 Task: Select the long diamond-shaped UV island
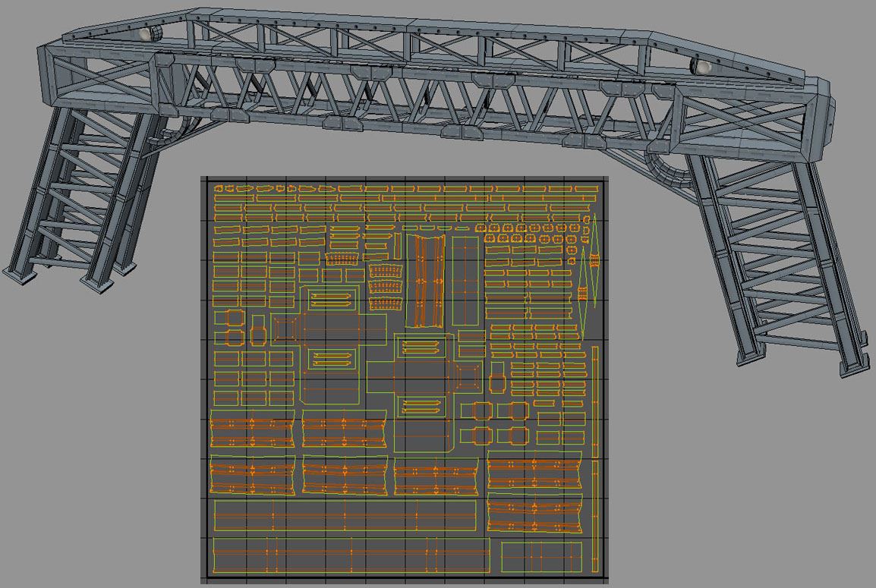point(594,260)
